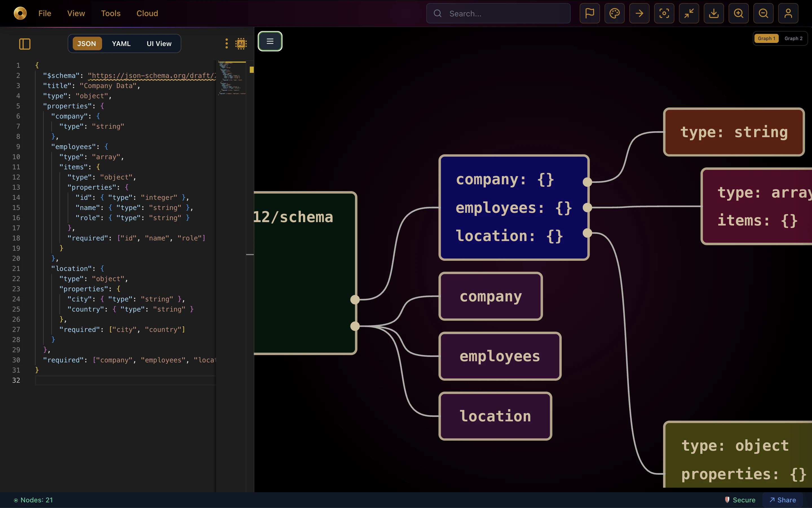This screenshot has width=812, height=508.
Task: Select Graph 1 toggle
Action: (766, 38)
